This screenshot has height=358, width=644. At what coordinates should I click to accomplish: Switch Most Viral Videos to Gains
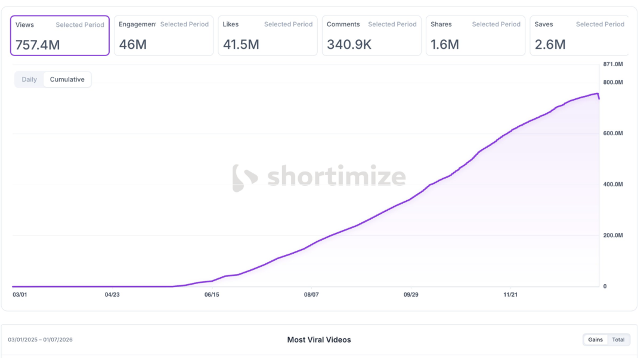pos(595,340)
